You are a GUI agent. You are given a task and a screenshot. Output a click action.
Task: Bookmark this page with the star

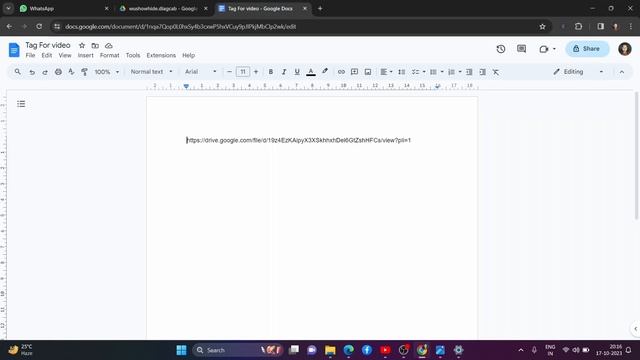tap(542, 27)
